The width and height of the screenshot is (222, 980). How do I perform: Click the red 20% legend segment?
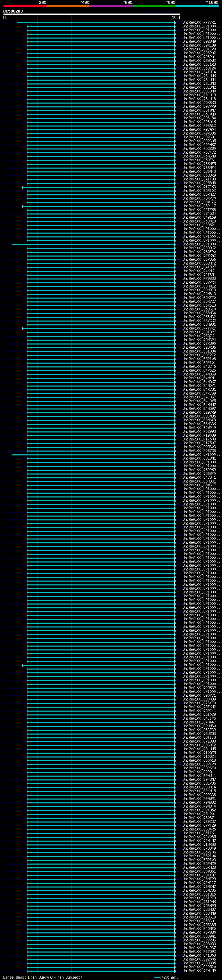pos(25,6)
